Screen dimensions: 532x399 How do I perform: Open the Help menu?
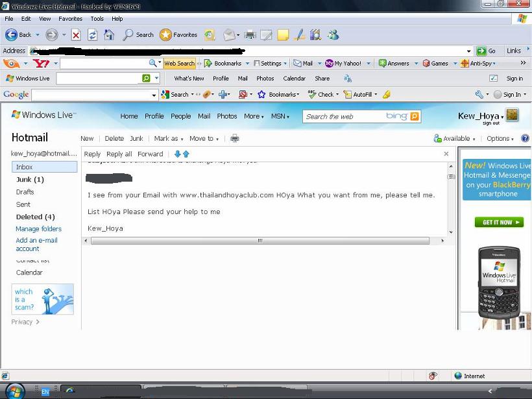point(117,19)
